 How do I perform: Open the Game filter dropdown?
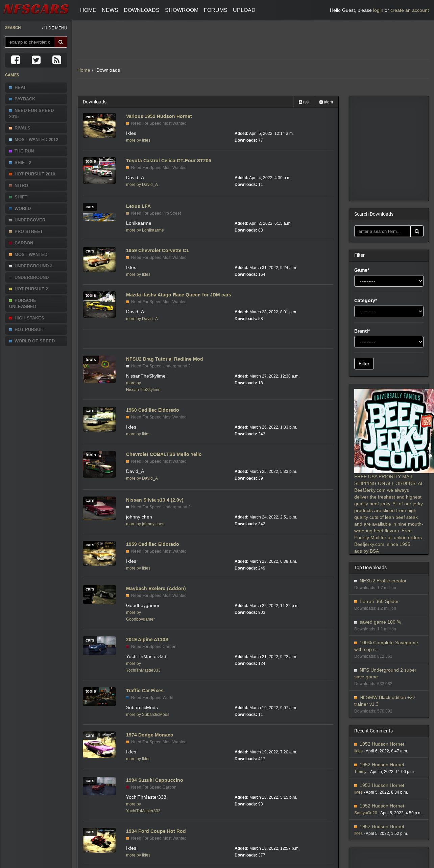pos(389,281)
